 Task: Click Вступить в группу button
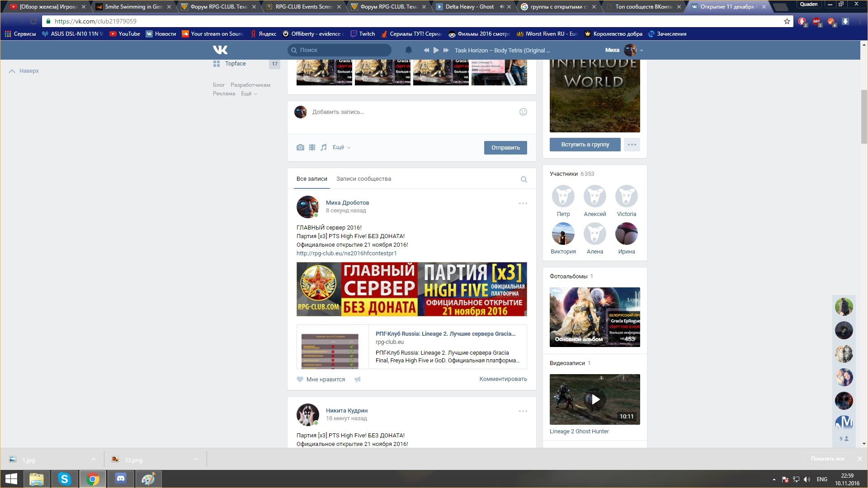coord(585,145)
